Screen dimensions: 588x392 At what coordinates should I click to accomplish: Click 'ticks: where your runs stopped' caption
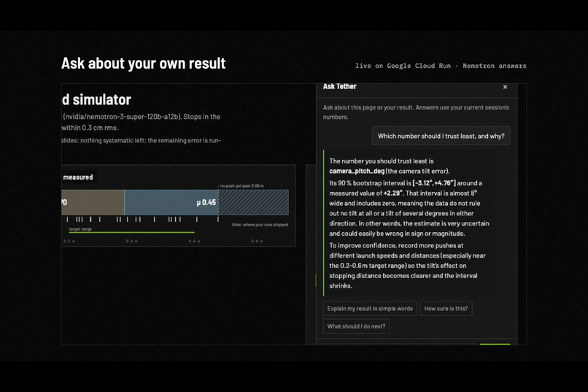click(x=260, y=225)
